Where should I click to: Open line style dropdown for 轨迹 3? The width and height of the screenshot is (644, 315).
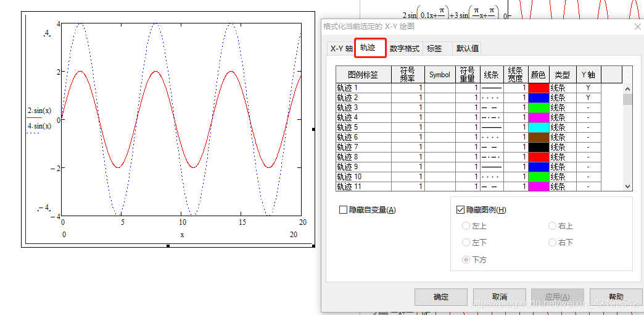click(492, 107)
